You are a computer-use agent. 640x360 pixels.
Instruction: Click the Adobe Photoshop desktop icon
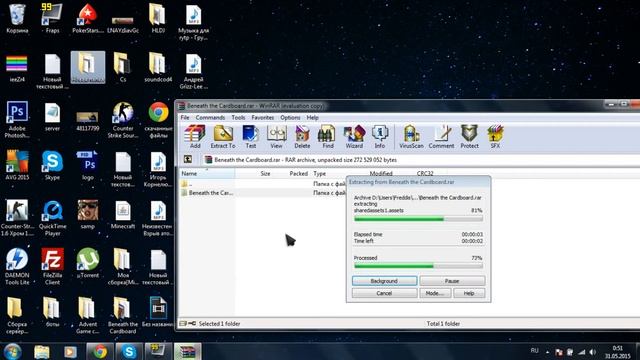tap(17, 120)
